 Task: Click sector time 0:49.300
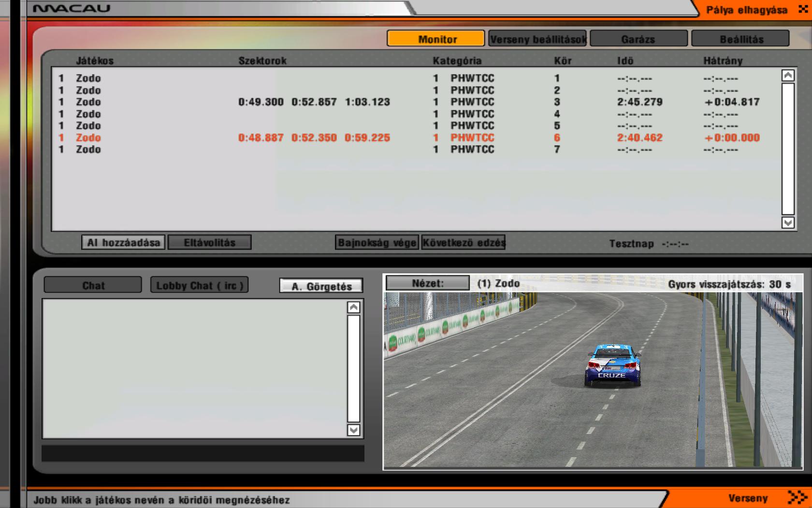[261, 102]
